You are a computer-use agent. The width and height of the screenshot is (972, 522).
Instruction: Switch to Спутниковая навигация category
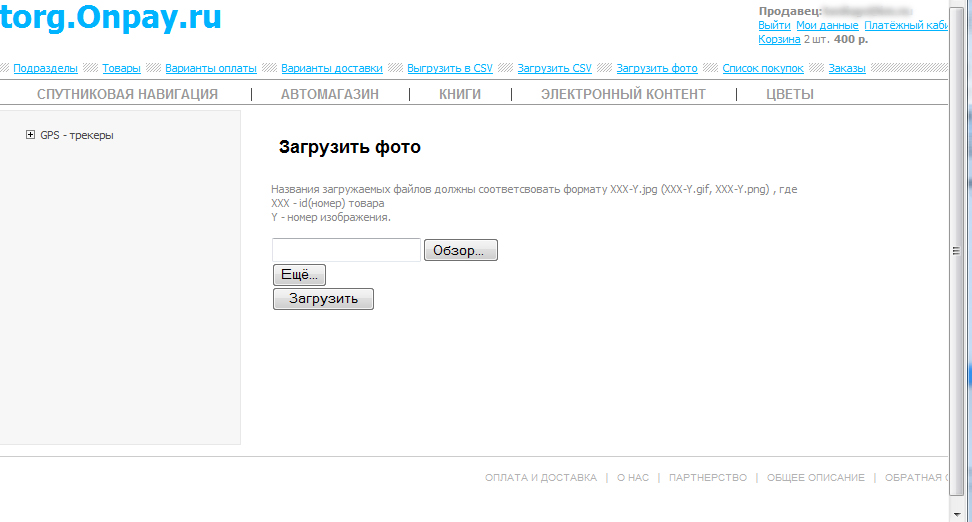pos(127,94)
